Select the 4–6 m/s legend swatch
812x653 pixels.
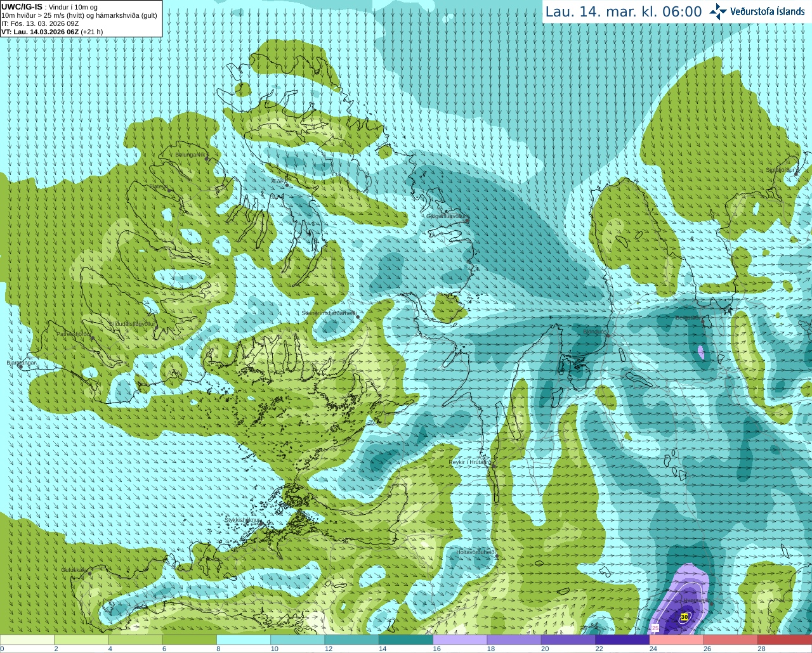click(135, 640)
